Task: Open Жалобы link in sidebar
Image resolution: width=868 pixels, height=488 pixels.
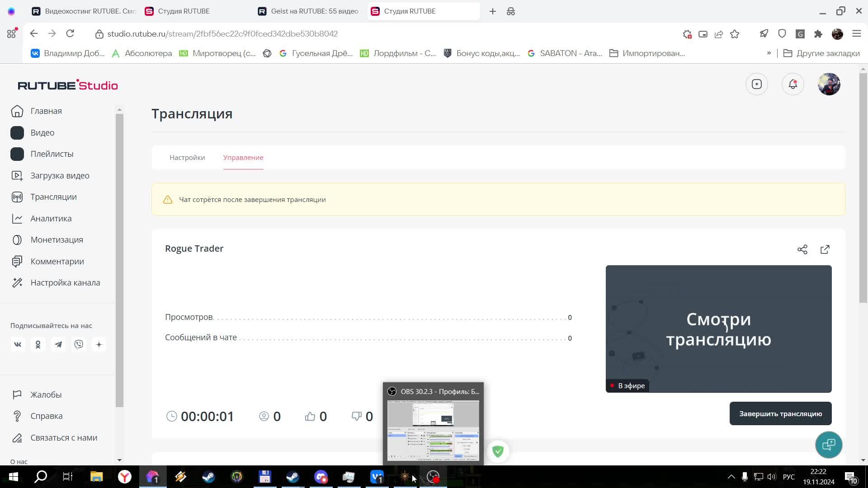Action: 37,395
